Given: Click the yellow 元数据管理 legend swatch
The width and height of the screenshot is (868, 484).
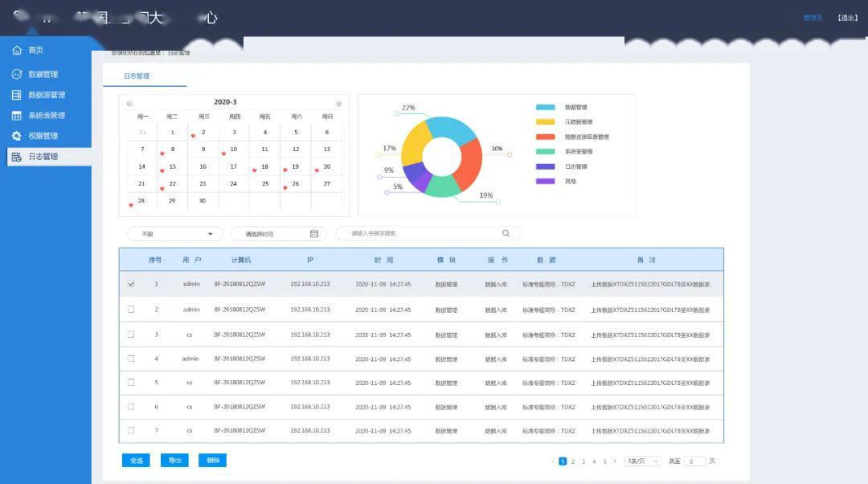Looking at the screenshot, I should point(545,122).
